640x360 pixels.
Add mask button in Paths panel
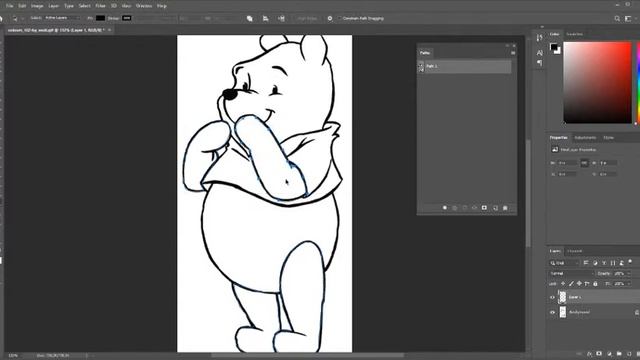pyautogui.click(x=484, y=208)
